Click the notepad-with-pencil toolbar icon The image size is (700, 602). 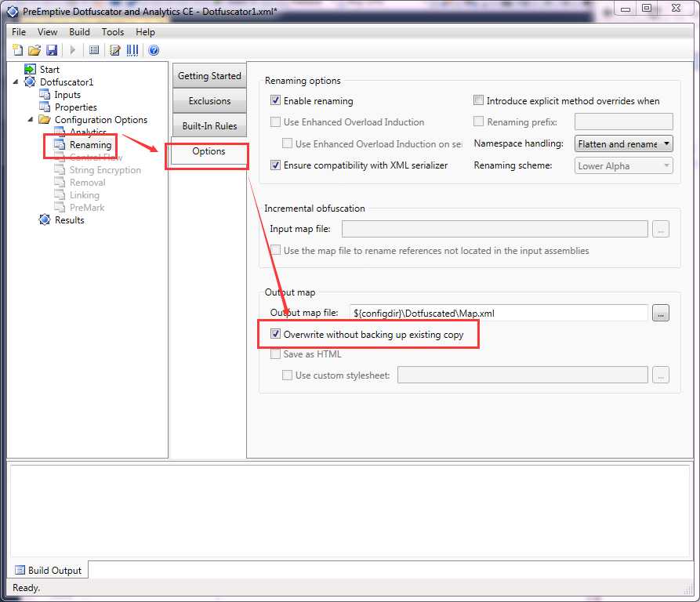pos(114,50)
